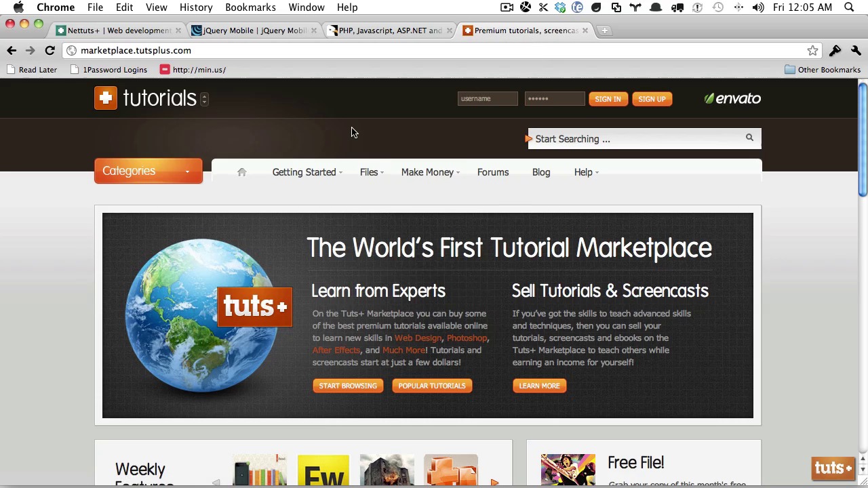Open the Apple menu
This screenshot has height=488, width=868.
(18, 7)
